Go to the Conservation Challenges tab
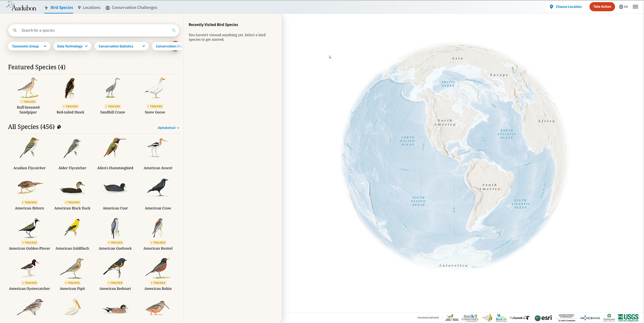Viewport: 644px width, 323px height. 131,8
